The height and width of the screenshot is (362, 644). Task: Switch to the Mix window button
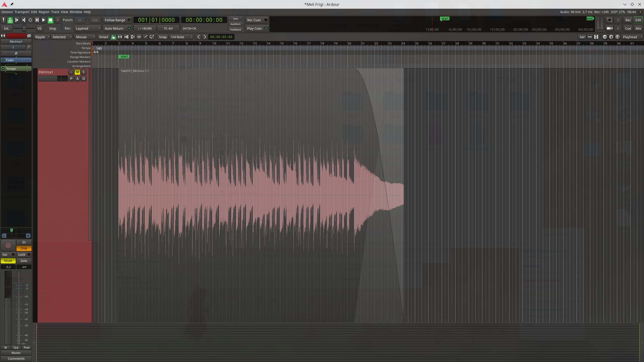pos(638,28)
